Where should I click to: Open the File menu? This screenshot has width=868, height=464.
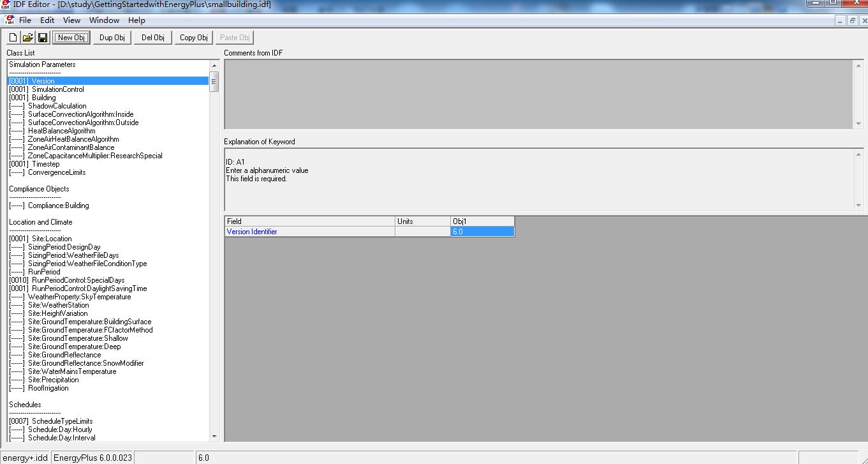pos(25,20)
